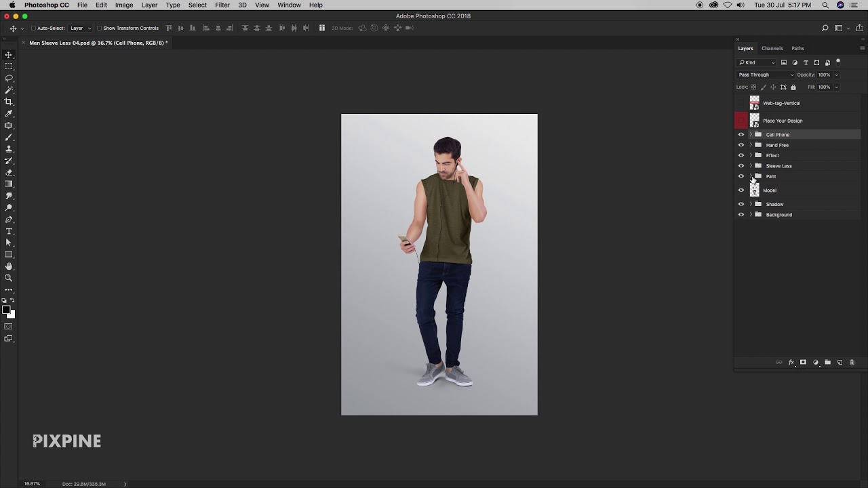Image resolution: width=868 pixels, height=488 pixels.
Task: Hide the Shadow group
Action: [x=741, y=204]
